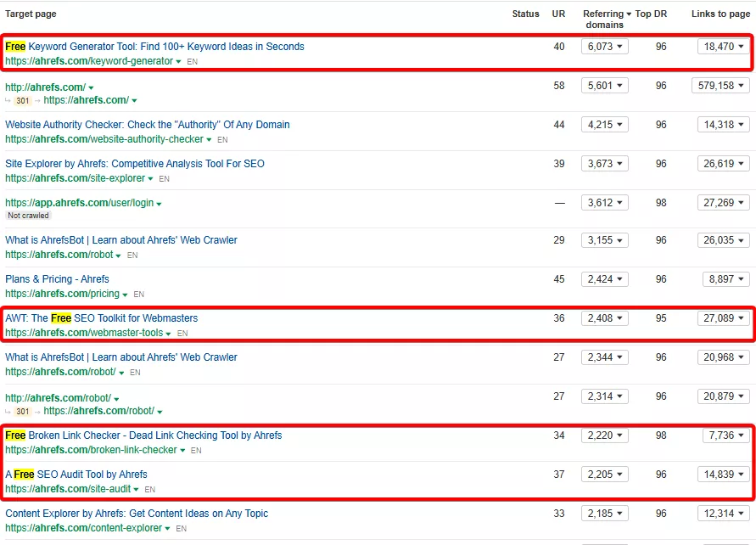
Task: Open links to page dropdown showing 7,736
Action: point(726,435)
